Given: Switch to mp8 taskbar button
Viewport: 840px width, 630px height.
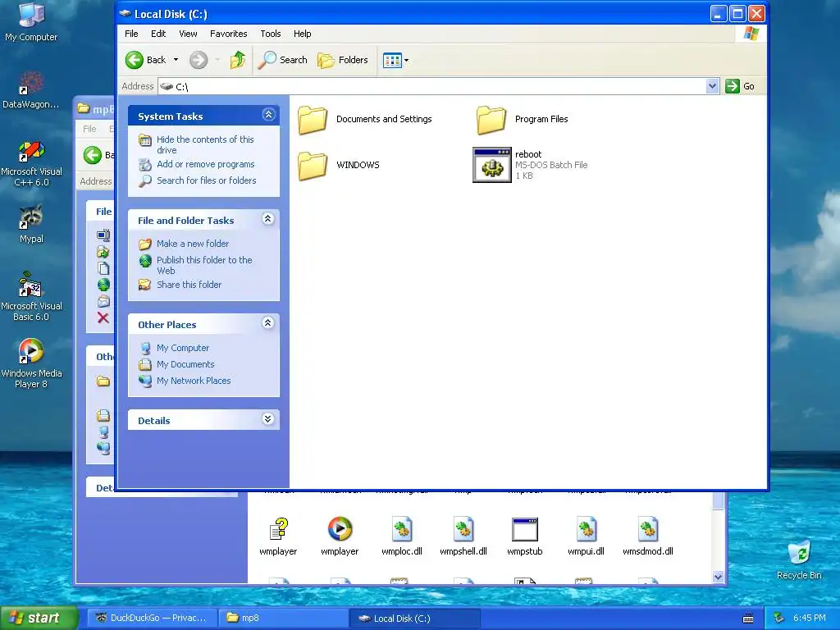Looking at the screenshot, I should tap(283, 619).
